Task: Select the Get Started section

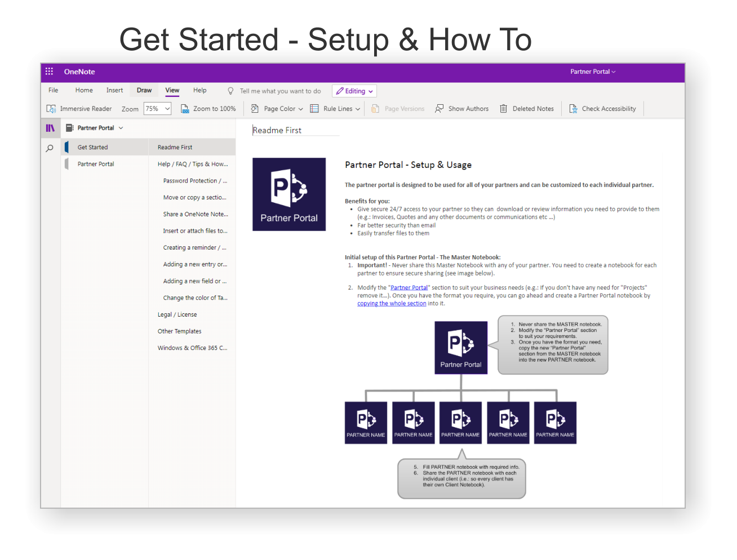Action: click(x=105, y=147)
